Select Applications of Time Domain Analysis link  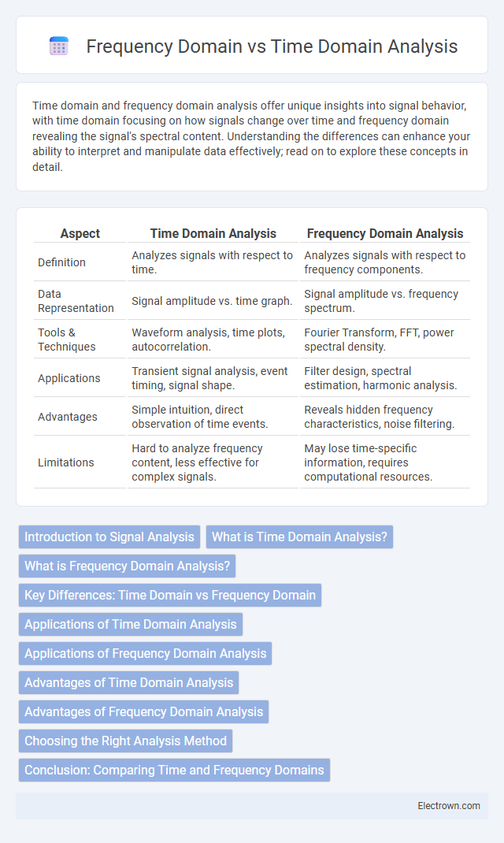coord(131,624)
